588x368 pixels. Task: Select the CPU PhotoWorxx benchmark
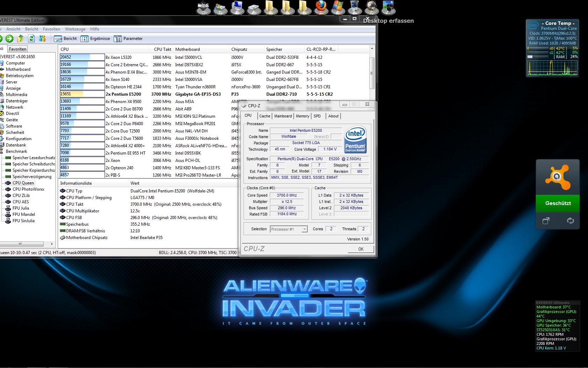click(28, 189)
